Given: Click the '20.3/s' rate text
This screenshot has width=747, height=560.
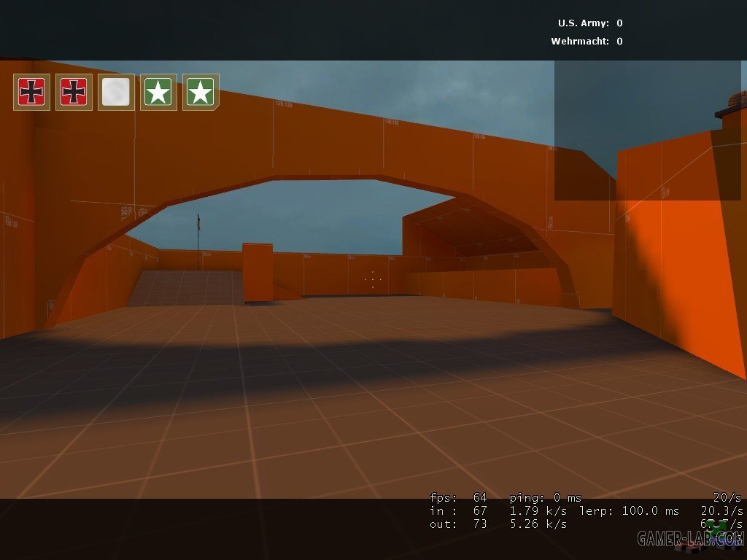Looking at the screenshot, I should click(721, 510).
